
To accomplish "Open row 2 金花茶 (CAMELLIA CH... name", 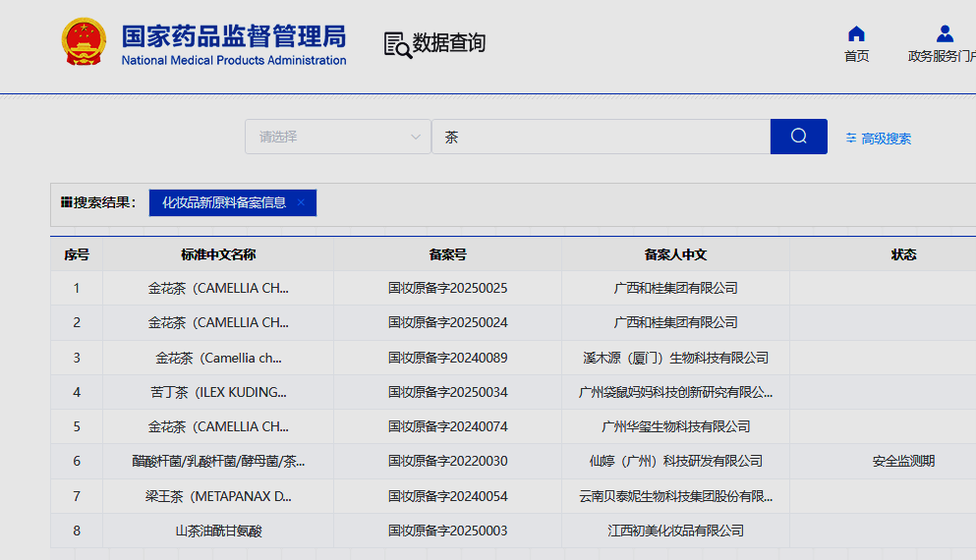I will [218, 322].
